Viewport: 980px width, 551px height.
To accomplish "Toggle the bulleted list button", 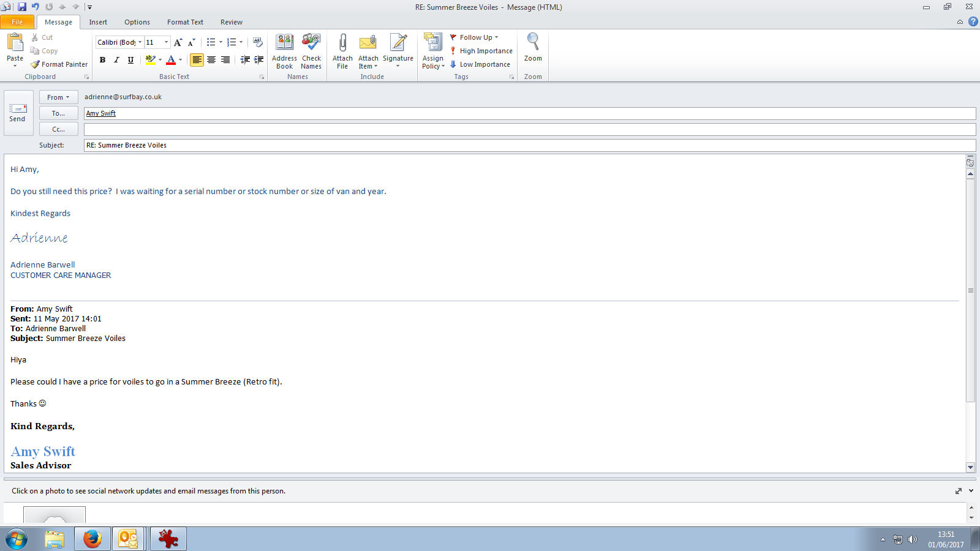I will pyautogui.click(x=211, y=42).
